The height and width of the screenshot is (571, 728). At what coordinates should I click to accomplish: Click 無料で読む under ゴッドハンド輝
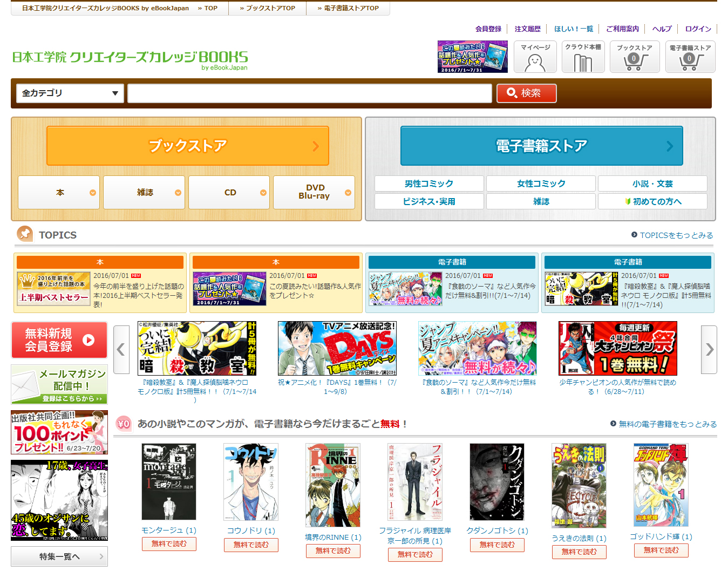pyautogui.click(x=661, y=550)
